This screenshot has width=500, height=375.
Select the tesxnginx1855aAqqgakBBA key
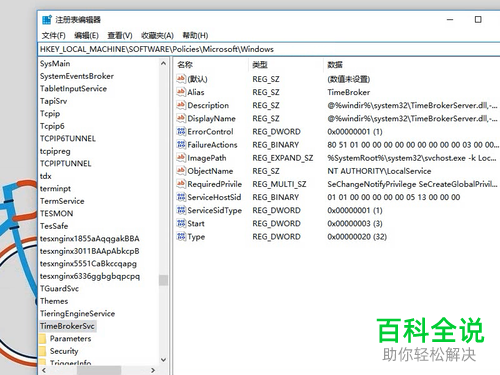point(90,238)
